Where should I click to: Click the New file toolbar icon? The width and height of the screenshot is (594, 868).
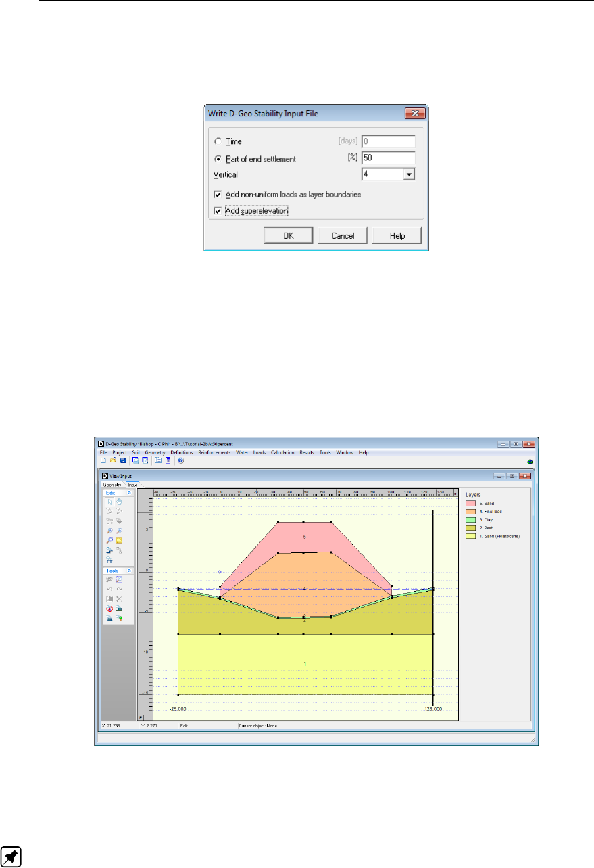103,460
